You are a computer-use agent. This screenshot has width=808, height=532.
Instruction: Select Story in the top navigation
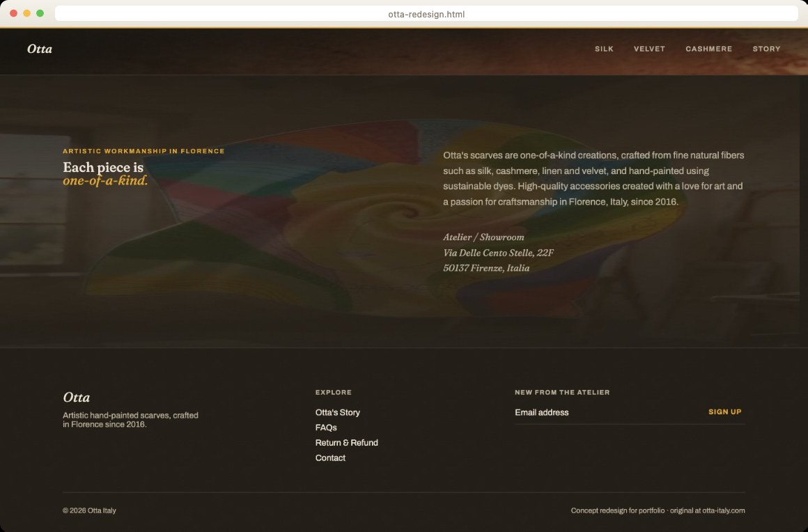(x=766, y=49)
